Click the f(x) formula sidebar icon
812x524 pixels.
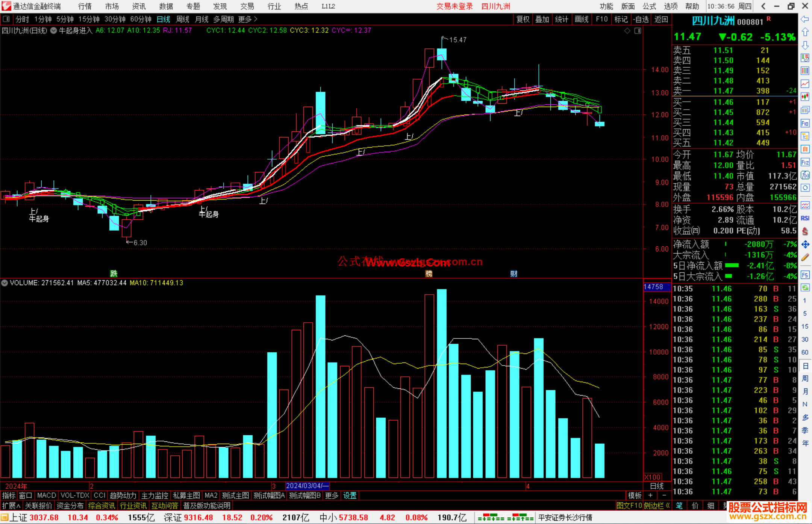tap(805, 175)
